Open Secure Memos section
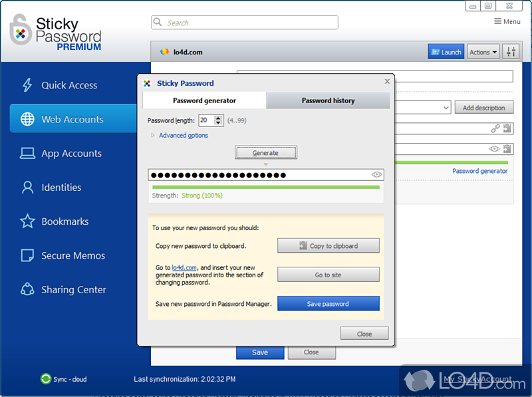Image resolution: width=532 pixels, height=397 pixels. 63,255
